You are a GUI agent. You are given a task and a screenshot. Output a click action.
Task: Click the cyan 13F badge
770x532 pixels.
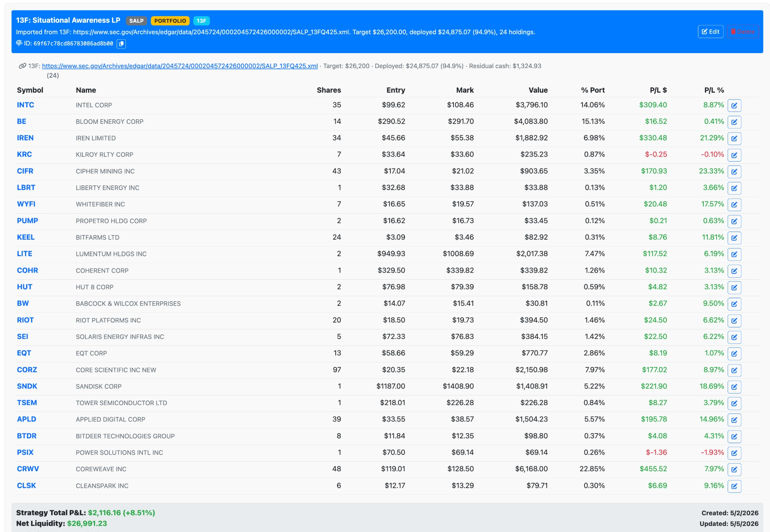click(201, 21)
